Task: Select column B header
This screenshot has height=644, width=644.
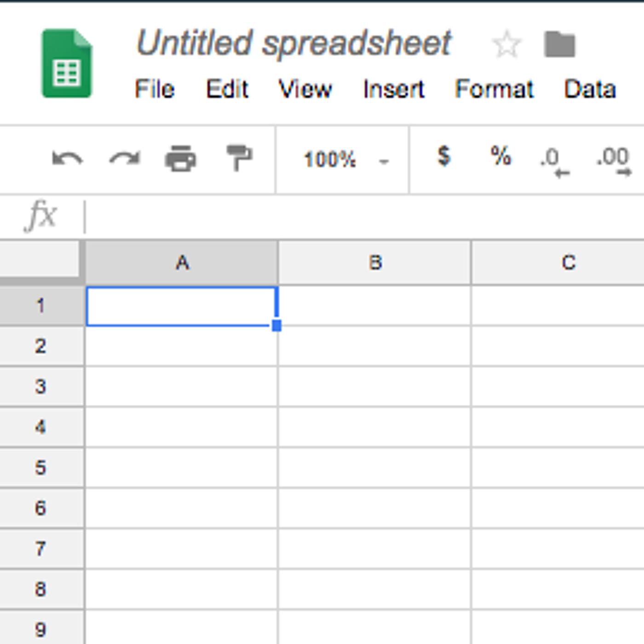Action: tap(375, 262)
